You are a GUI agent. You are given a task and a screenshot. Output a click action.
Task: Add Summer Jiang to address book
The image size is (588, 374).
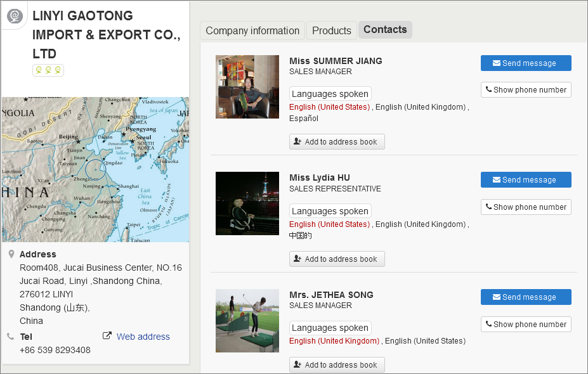tap(337, 141)
